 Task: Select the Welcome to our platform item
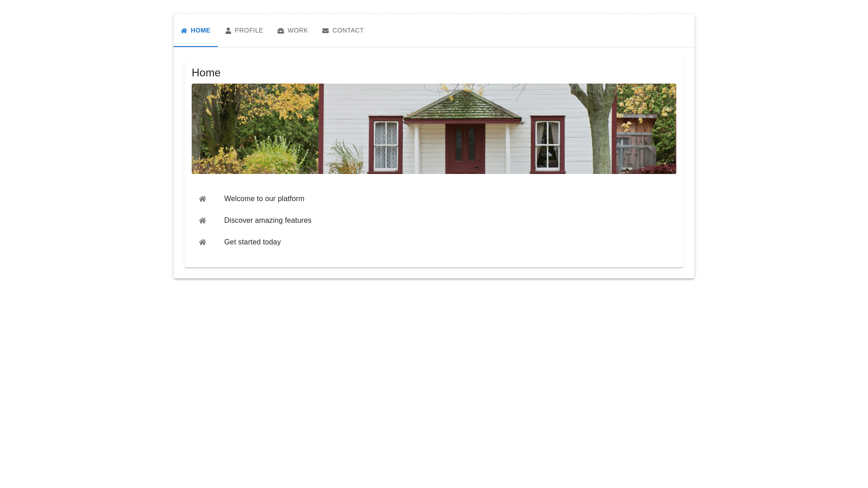click(264, 199)
